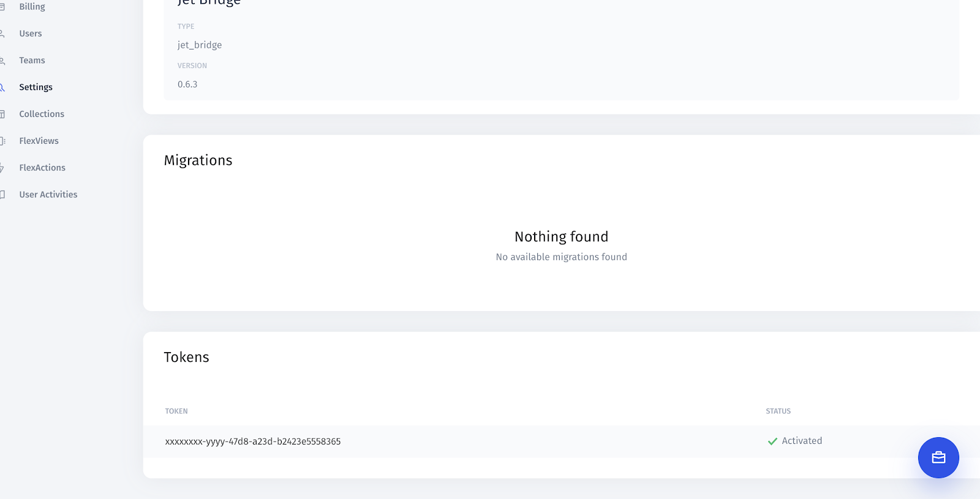Click the Billing sidebar icon

click(x=2, y=7)
